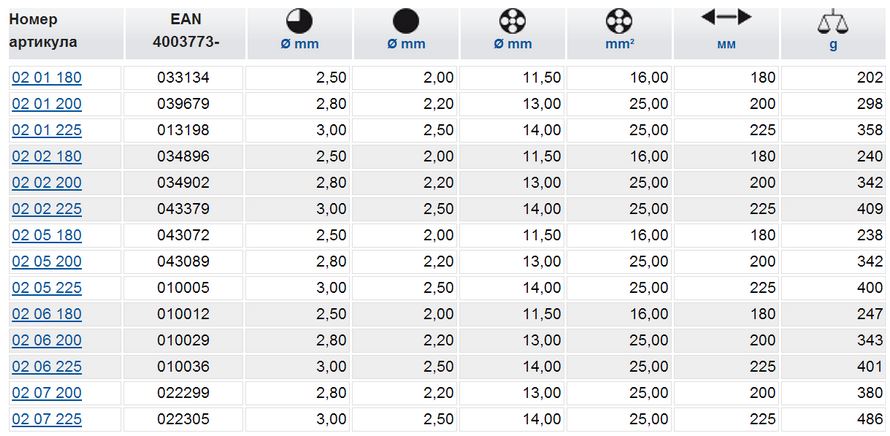View article 02 06 225

pyautogui.click(x=46, y=366)
